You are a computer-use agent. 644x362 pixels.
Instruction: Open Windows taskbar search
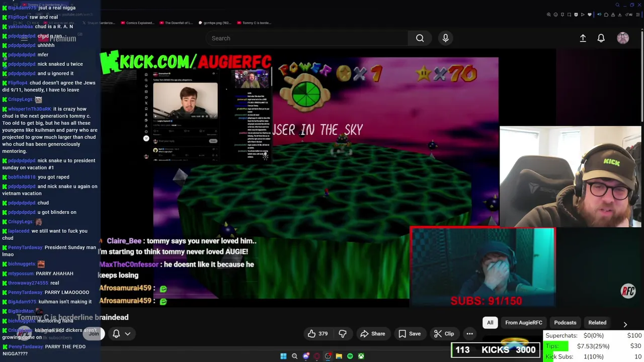(x=294, y=356)
